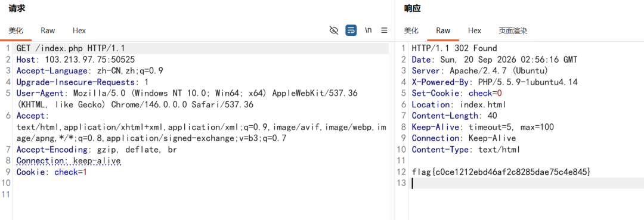
Task: Open the request hamburger options menu
Action: coord(384,30)
